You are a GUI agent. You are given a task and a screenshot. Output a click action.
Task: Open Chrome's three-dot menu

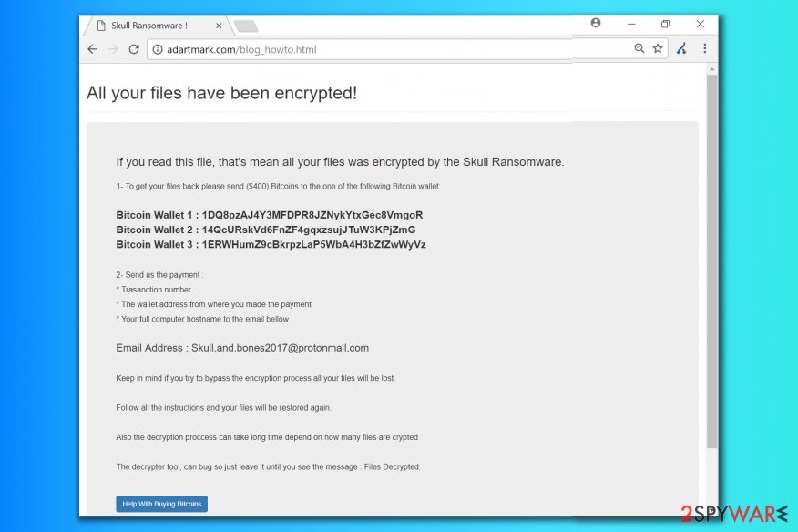point(706,49)
